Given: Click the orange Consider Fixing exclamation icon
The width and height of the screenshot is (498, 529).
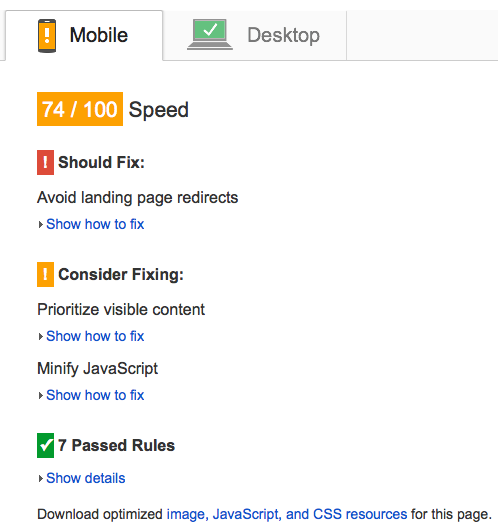Looking at the screenshot, I should click(45, 274).
